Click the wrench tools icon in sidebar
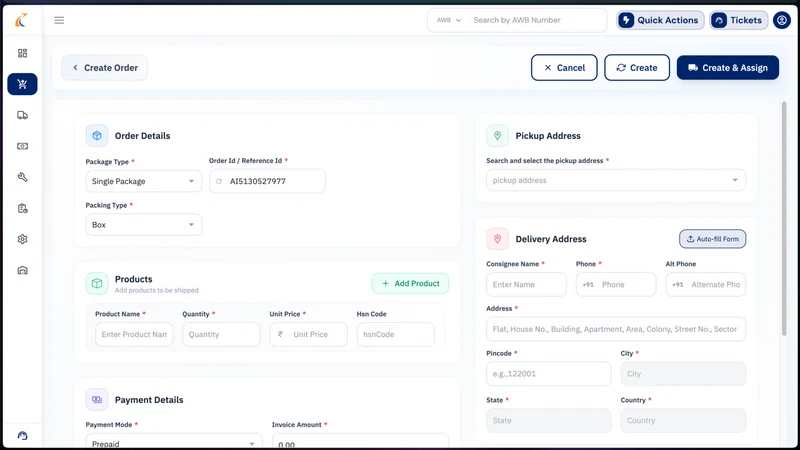Image resolution: width=800 pixels, height=450 pixels. (x=22, y=177)
